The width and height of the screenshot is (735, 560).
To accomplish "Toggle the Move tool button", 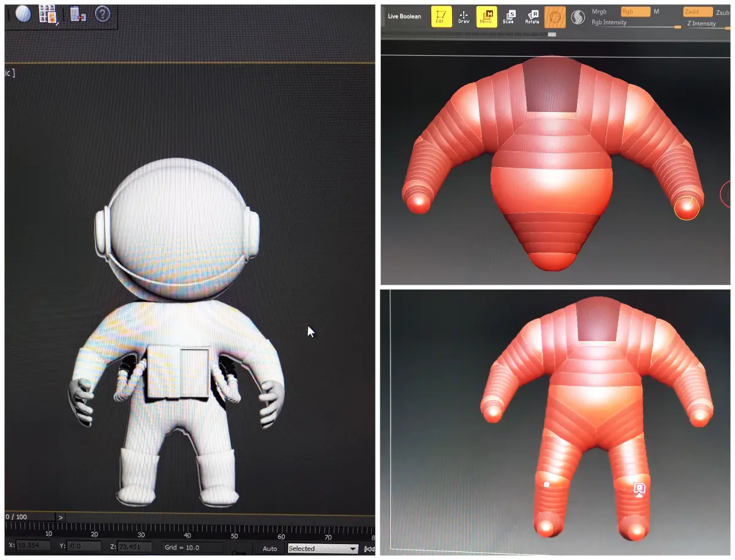I will click(487, 17).
